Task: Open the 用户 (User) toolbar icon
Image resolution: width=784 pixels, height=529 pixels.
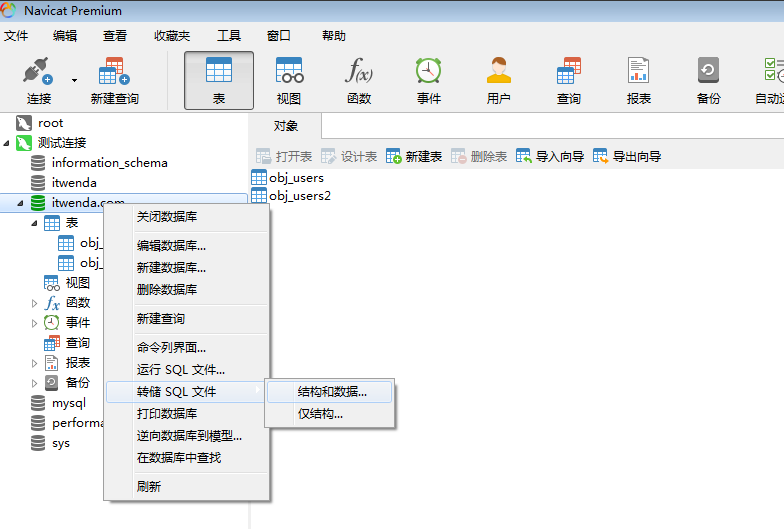Action: coord(498,80)
